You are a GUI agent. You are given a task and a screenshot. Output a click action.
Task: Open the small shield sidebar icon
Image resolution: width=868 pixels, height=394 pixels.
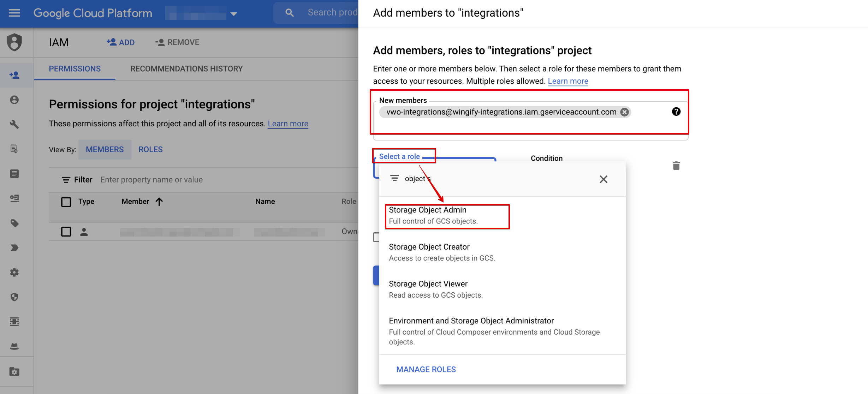click(x=14, y=297)
